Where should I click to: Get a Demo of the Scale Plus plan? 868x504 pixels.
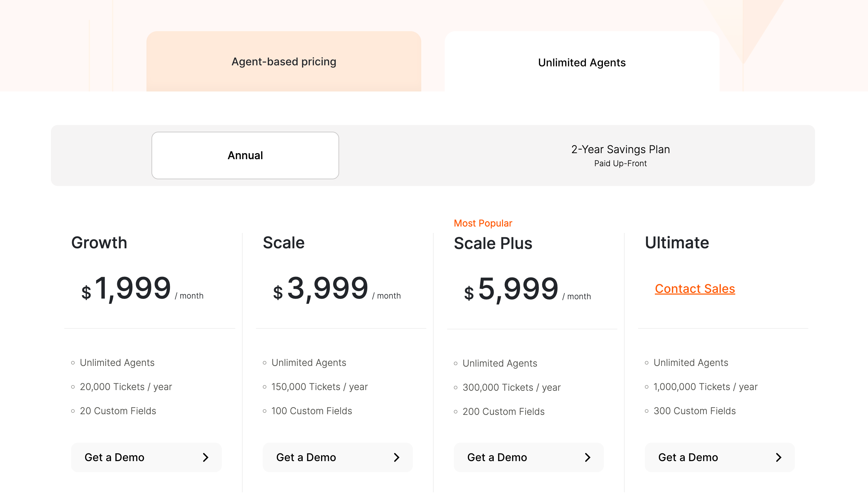pyautogui.click(x=529, y=457)
